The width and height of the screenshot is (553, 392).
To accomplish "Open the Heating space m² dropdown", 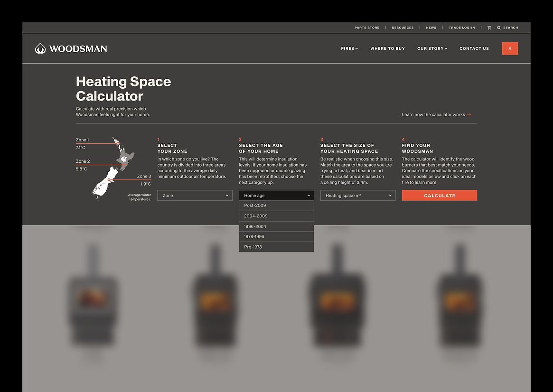I will 357,196.
